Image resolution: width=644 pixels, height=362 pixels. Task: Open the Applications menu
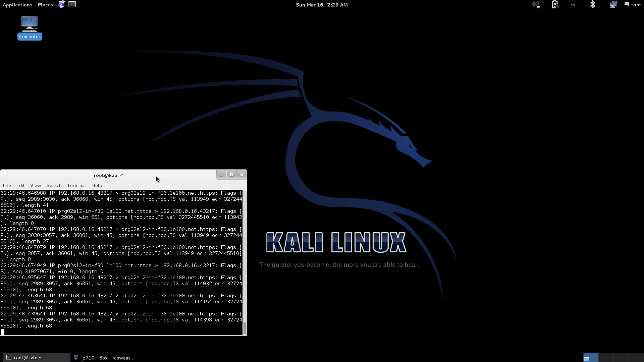coord(17,5)
